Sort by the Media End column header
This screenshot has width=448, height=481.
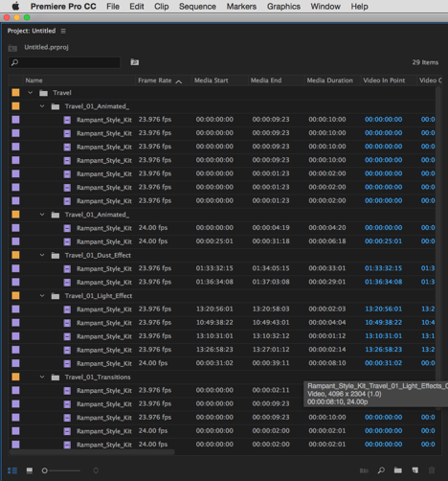266,80
